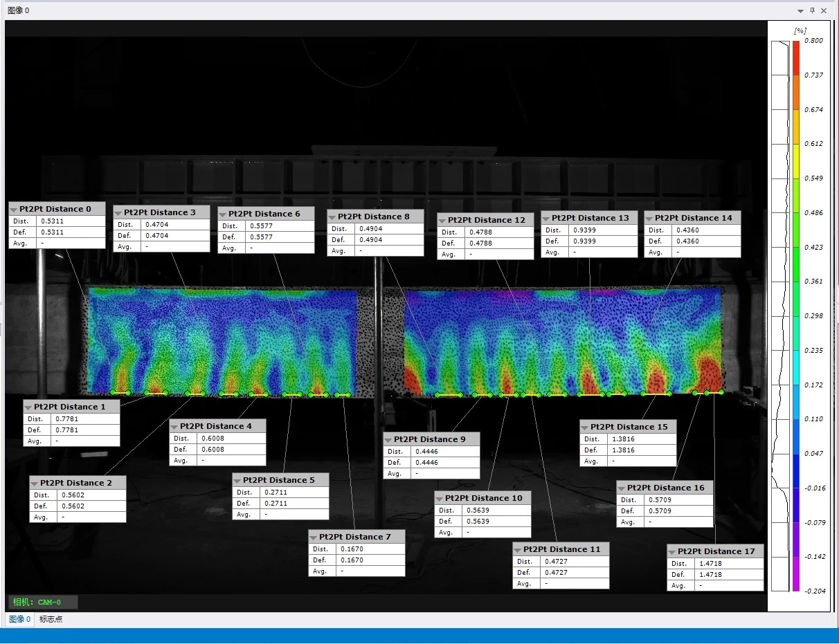This screenshot has height=644, width=839.
Task: Close the 图像 0 panel
Action: (824, 10)
